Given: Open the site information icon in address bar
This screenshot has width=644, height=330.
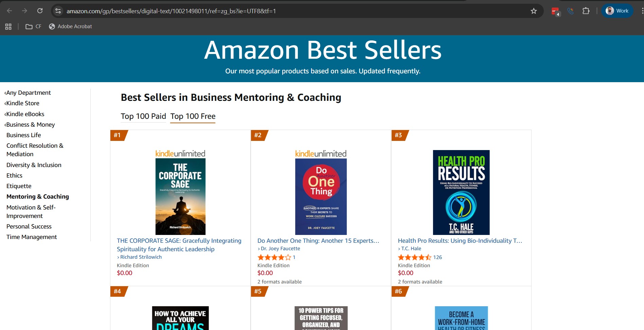Looking at the screenshot, I should (58, 11).
